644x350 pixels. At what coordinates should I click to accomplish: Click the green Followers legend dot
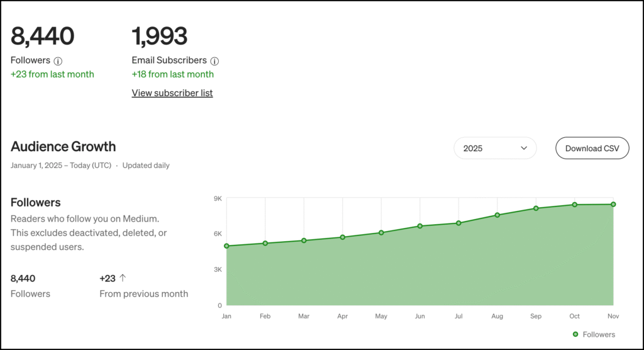point(575,334)
